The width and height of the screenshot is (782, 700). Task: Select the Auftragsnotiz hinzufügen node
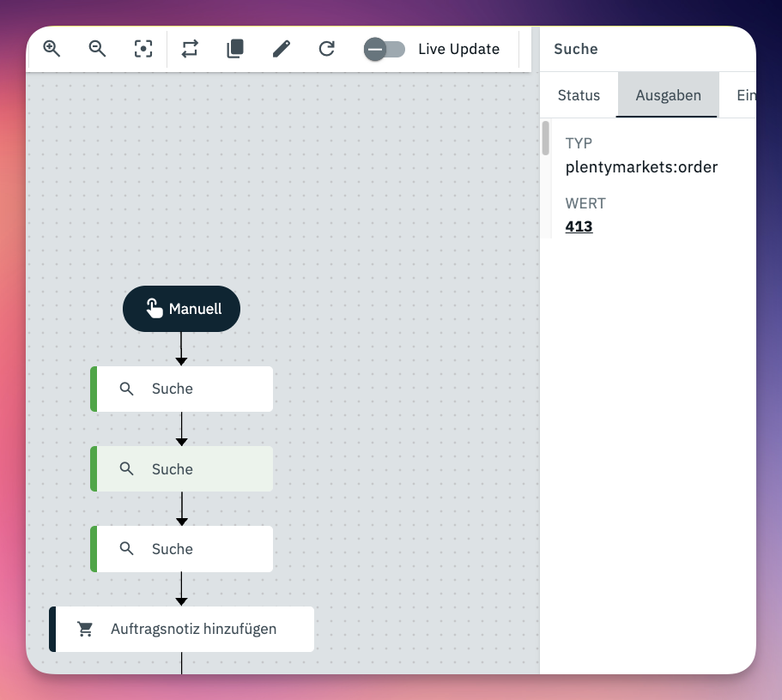[182, 629]
